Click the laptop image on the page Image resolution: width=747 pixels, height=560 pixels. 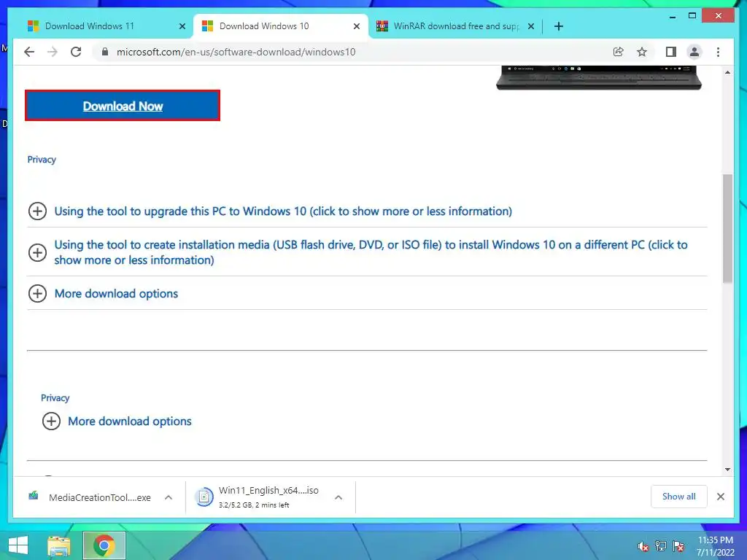pyautogui.click(x=599, y=77)
